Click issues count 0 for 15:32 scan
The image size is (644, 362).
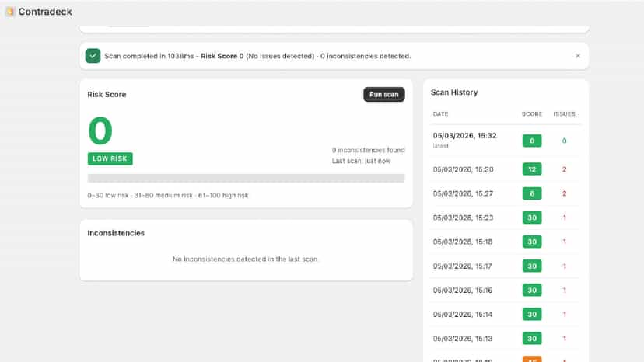coord(565,141)
